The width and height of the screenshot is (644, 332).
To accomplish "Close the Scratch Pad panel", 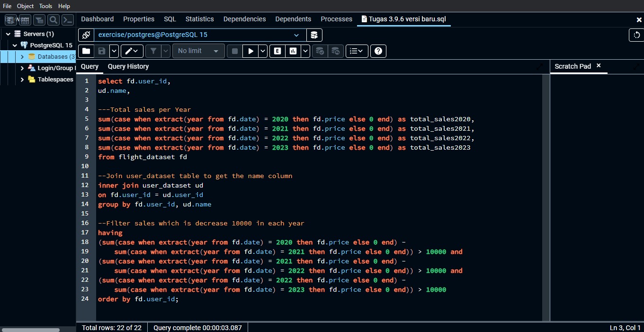I will (x=599, y=66).
